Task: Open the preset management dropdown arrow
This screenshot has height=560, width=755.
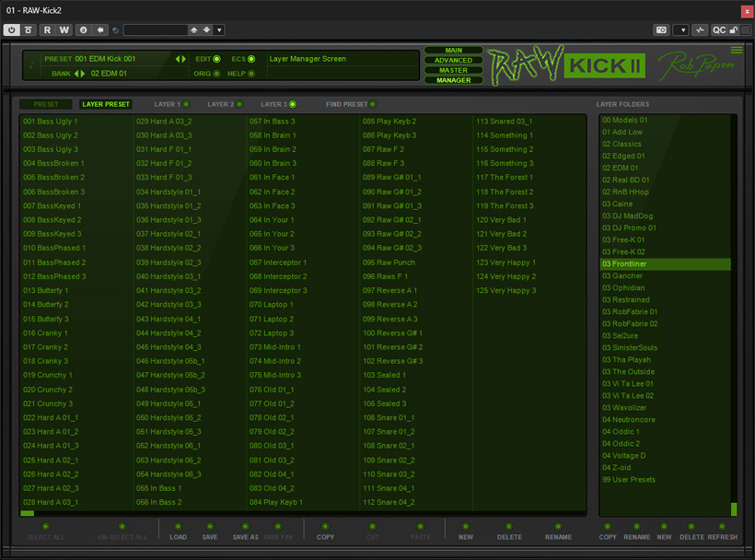Action: (219, 29)
